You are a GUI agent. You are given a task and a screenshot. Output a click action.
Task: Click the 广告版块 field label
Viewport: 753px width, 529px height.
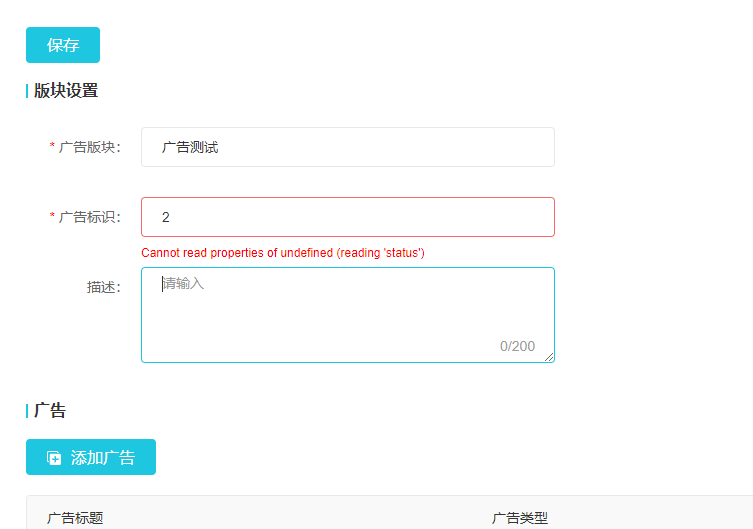tap(89, 147)
